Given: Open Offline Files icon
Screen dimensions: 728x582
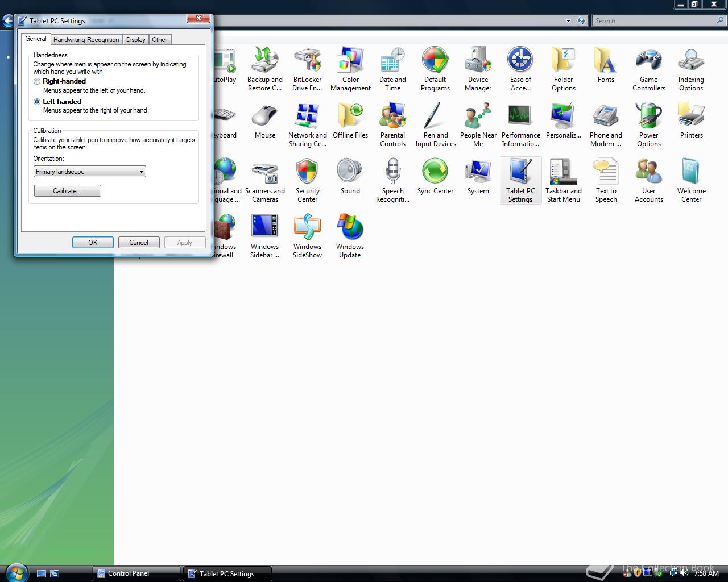Looking at the screenshot, I should point(350,121).
